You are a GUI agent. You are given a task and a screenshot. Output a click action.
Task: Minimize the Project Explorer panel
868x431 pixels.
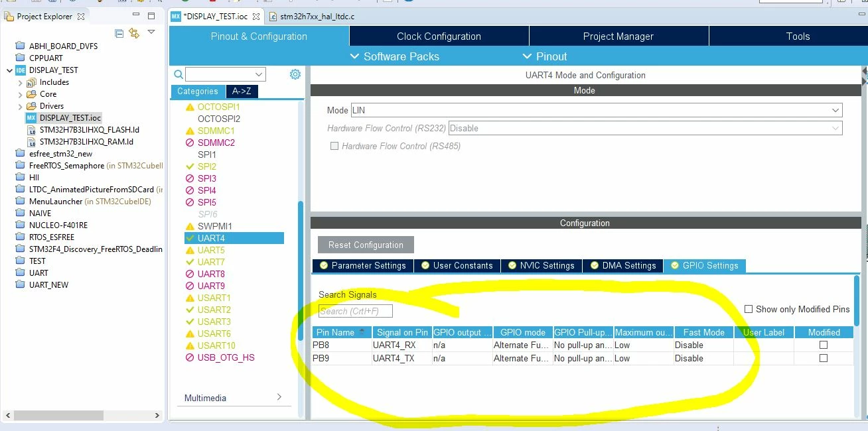pyautogui.click(x=137, y=16)
